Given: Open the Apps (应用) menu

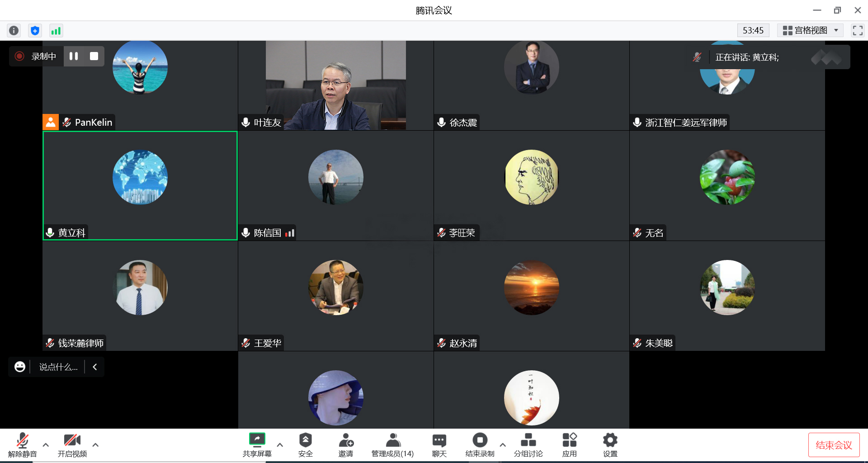Looking at the screenshot, I should (569, 444).
